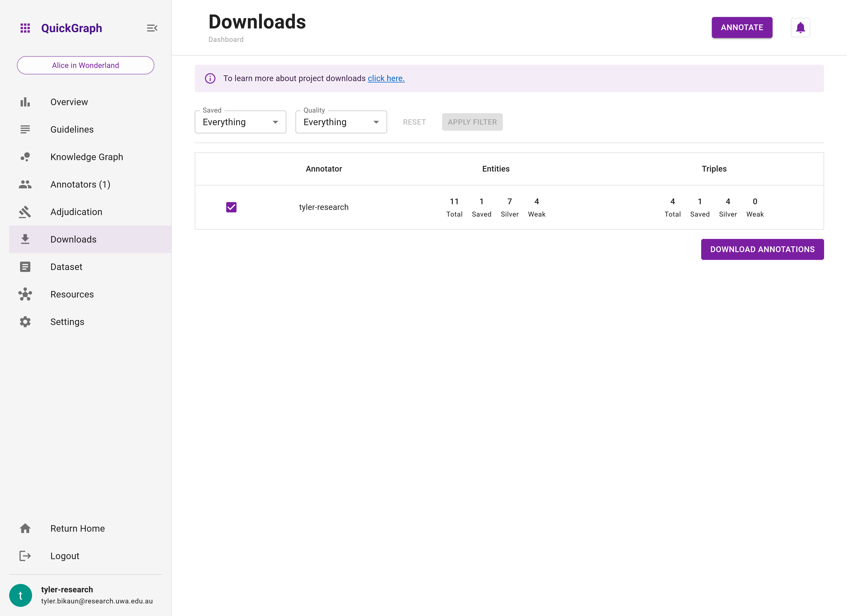This screenshot has height=616, width=847.
Task: Click the Dashboard breadcrumb link
Action: pos(226,40)
